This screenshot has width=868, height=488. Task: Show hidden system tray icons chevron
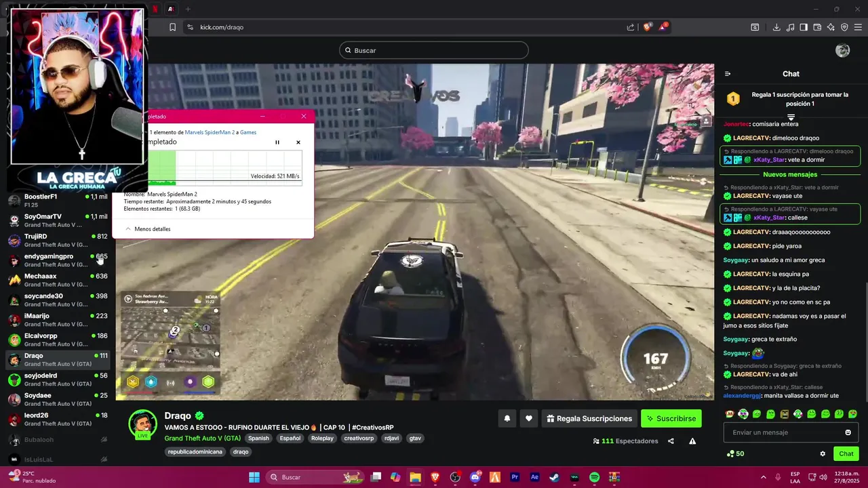tap(763, 477)
